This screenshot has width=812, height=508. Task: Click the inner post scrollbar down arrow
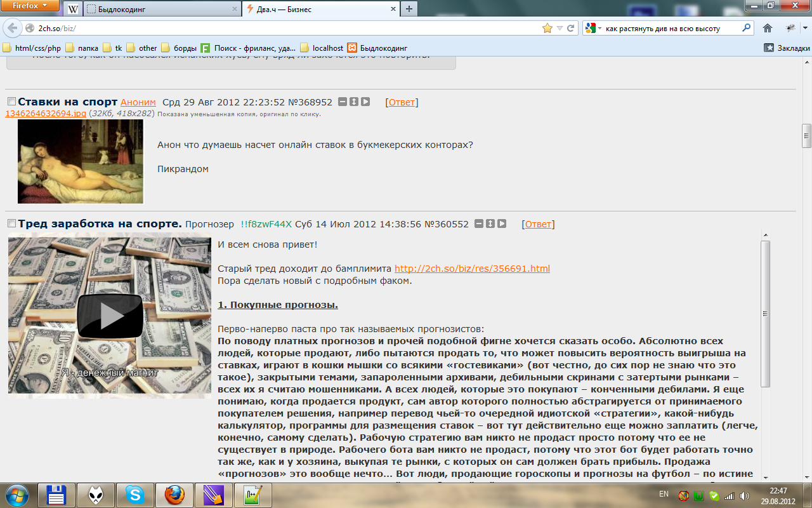point(766,478)
